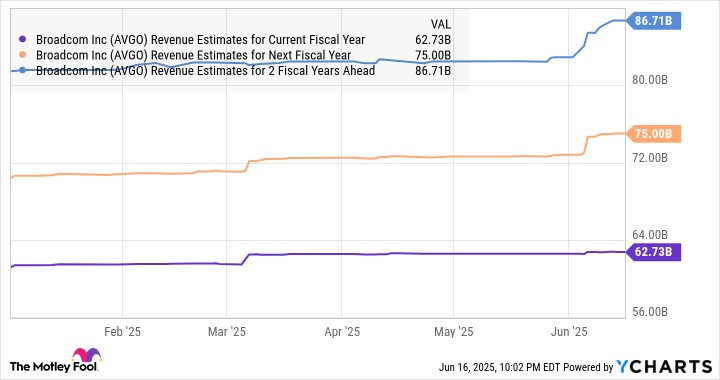Viewport: 720px width, 380px height.
Task: Click the 80.00B y-axis label
Action: (x=650, y=80)
